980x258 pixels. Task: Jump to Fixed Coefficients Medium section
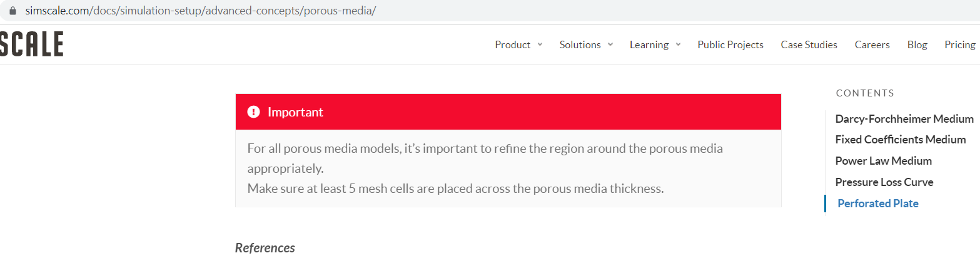click(x=900, y=140)
